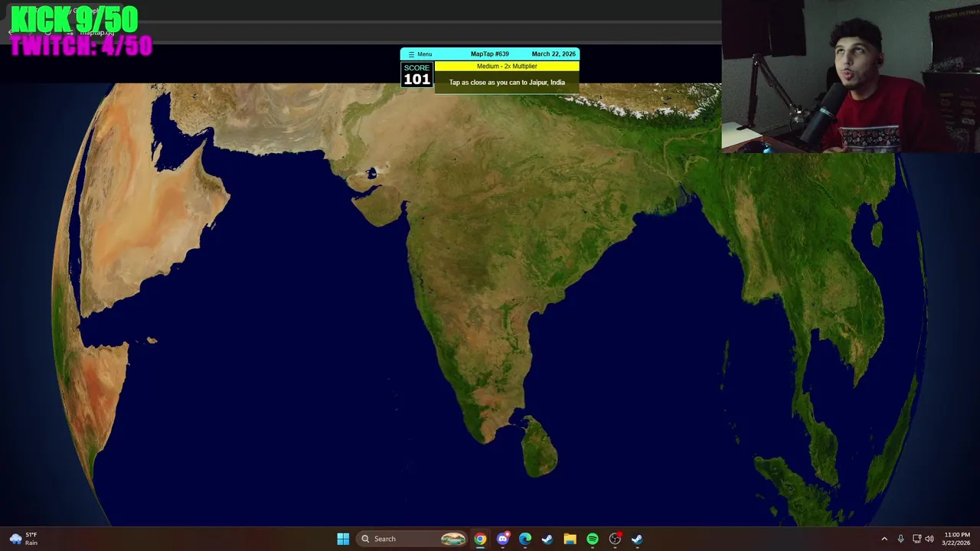Open the Steam icon beside OBS
The image size is (980, 551).
(x=637, y=539)
